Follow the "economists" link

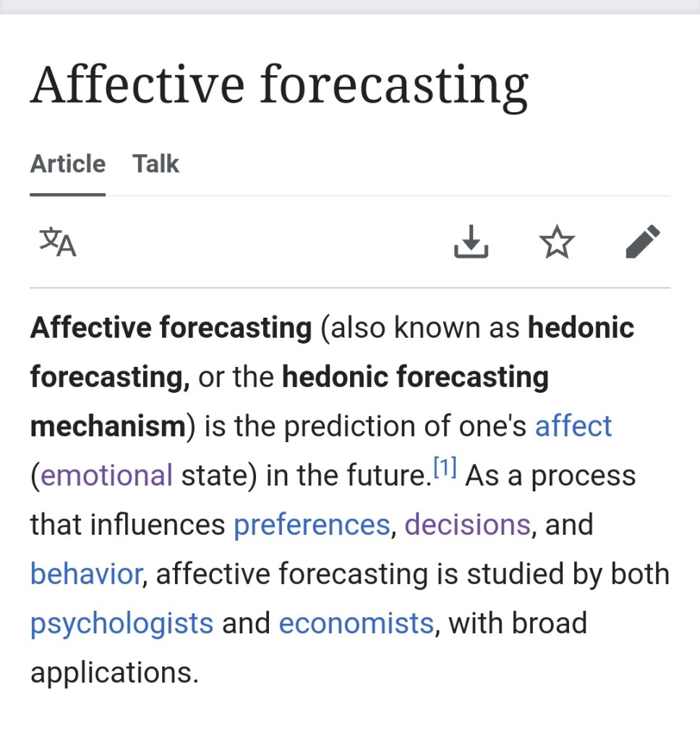tap(356, 623)
